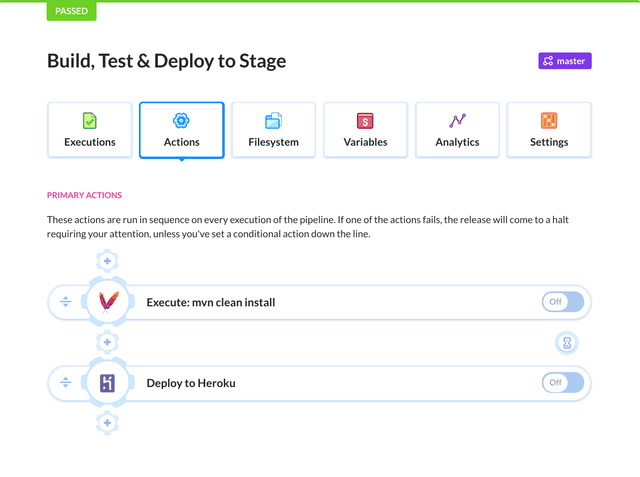
Task: Add action between Maven and Heroku actions
Action: pos(108,342)
